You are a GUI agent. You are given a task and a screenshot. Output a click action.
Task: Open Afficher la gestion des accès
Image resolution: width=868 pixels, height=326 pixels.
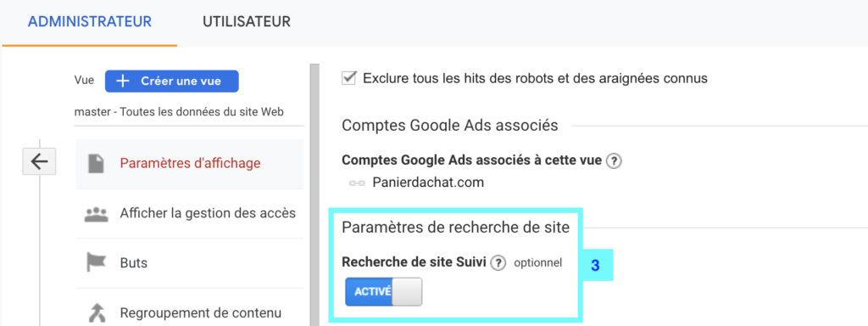click(x=190, y=213)
